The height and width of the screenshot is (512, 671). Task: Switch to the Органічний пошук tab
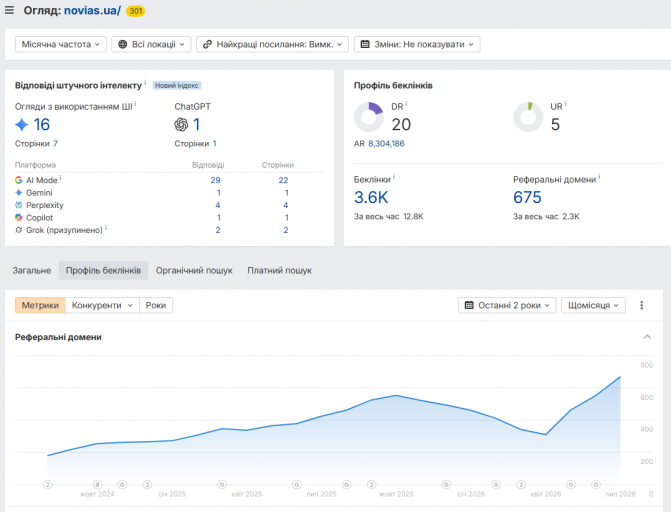194,271
